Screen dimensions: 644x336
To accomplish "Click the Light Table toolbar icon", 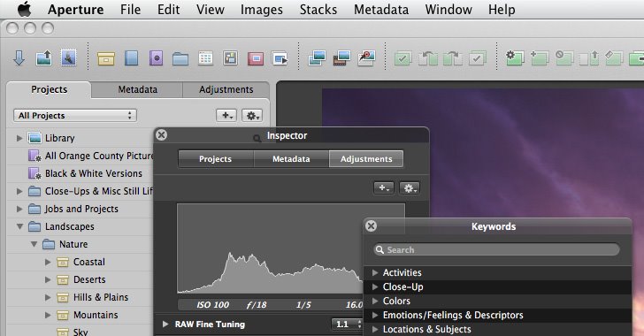I will click(230, 58).
